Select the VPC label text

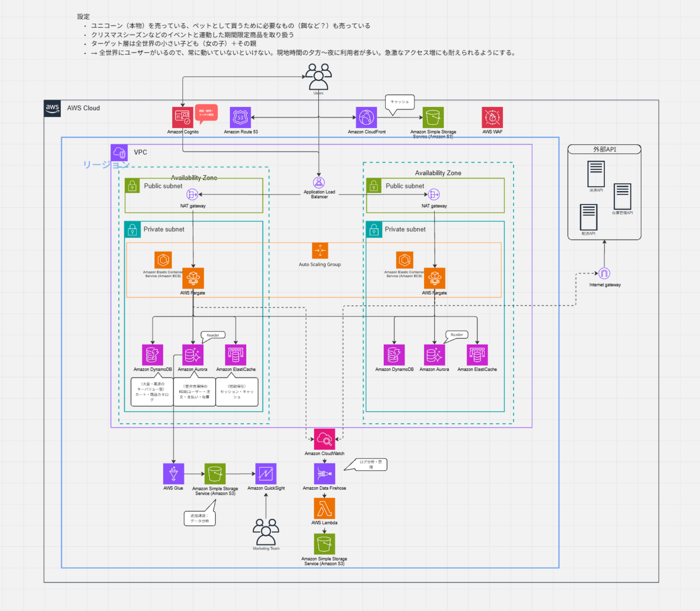[x=140, y=152]
